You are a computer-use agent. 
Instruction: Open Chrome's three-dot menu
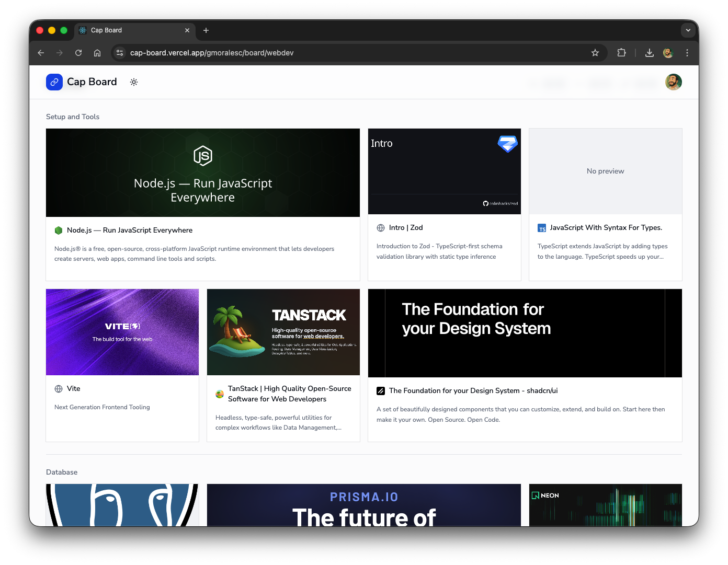point(687,53)
